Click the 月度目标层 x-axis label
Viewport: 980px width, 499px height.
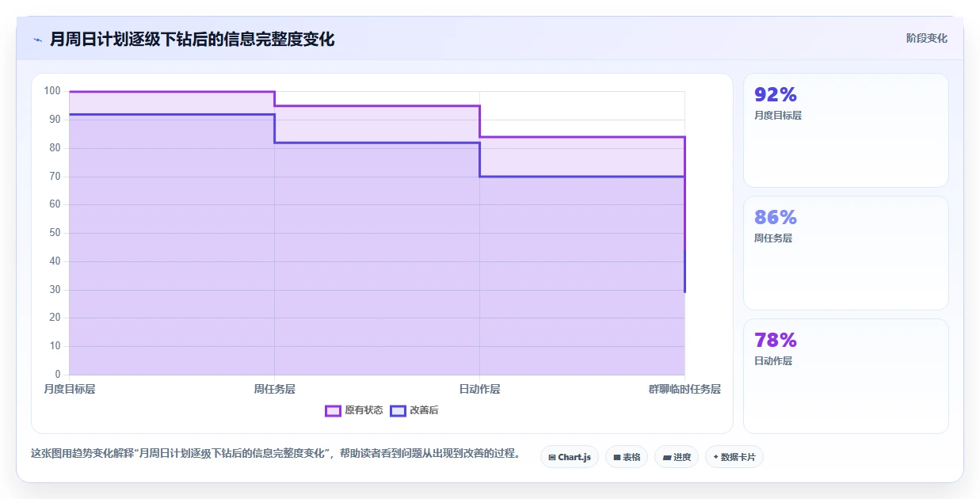coord(69,389)
